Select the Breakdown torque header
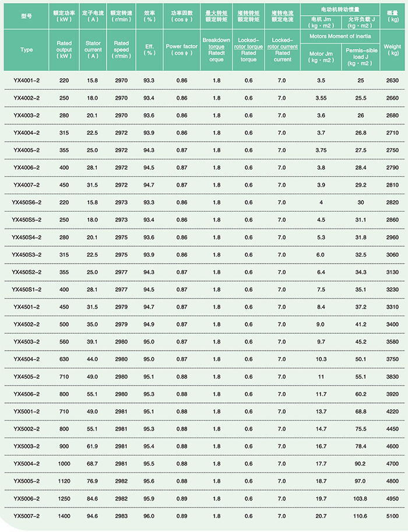 click(216, 50)
